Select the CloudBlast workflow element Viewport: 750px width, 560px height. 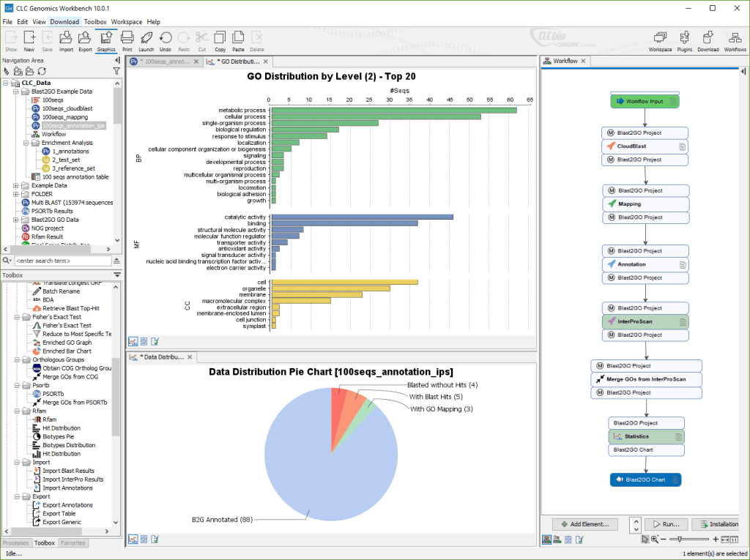coord(645,146)
